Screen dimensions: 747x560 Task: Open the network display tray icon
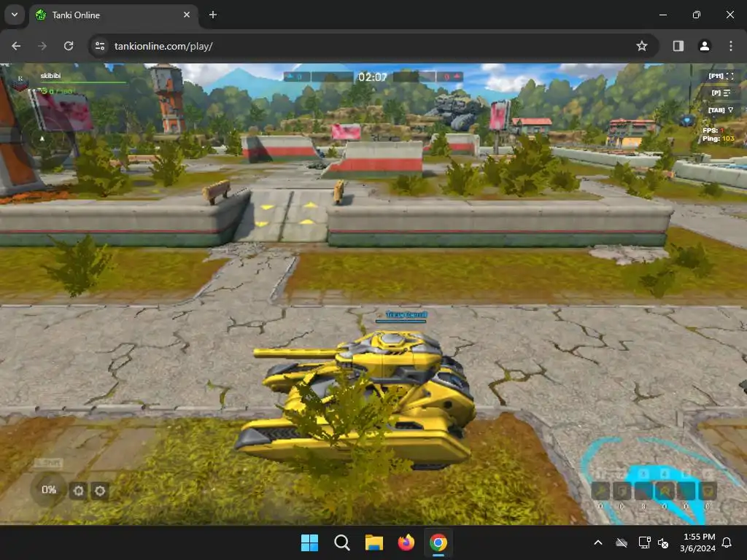point(644,542)
